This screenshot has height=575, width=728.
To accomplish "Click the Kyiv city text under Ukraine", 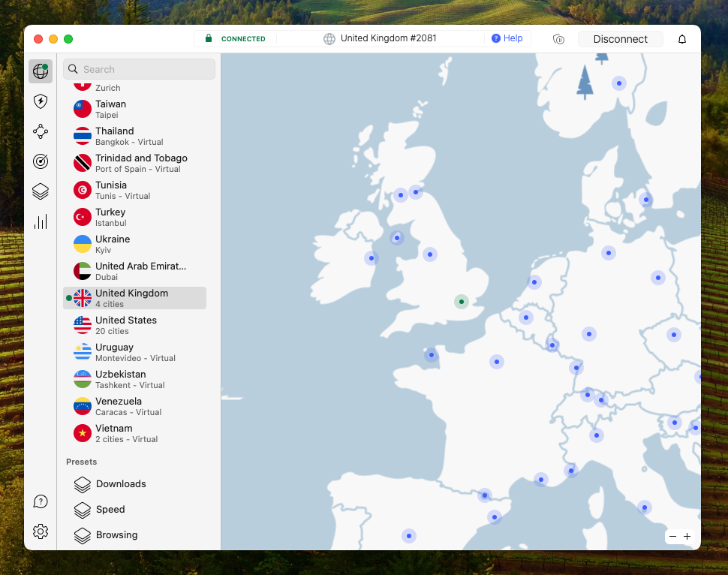I will point(103,250).
